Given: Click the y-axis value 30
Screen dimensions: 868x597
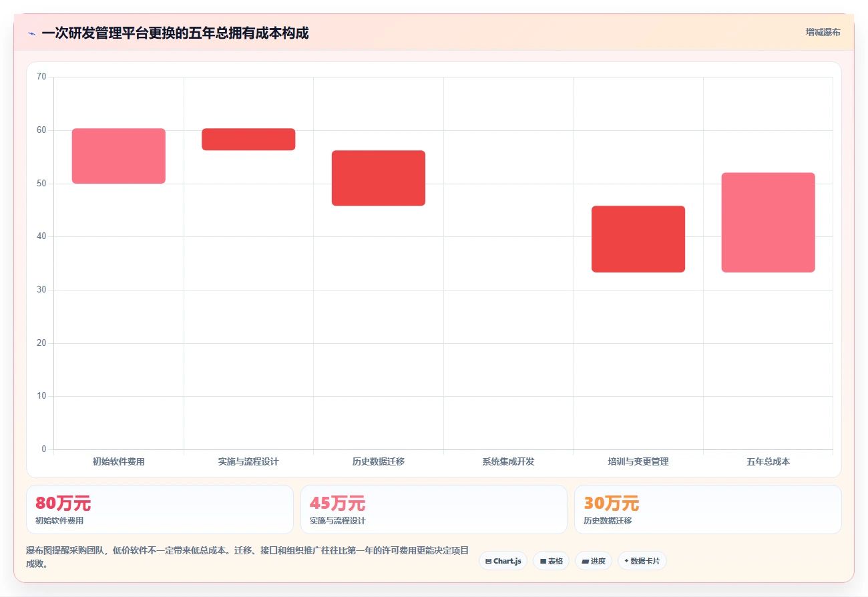Looking at the screenshot, I should [41, 290].
